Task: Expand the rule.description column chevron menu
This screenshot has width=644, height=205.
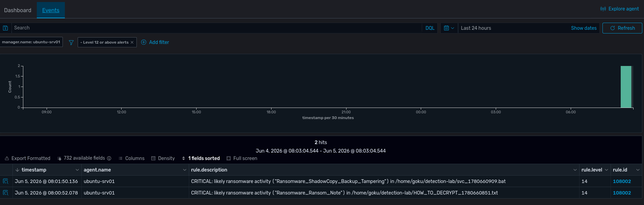Action: coord(575,170)
